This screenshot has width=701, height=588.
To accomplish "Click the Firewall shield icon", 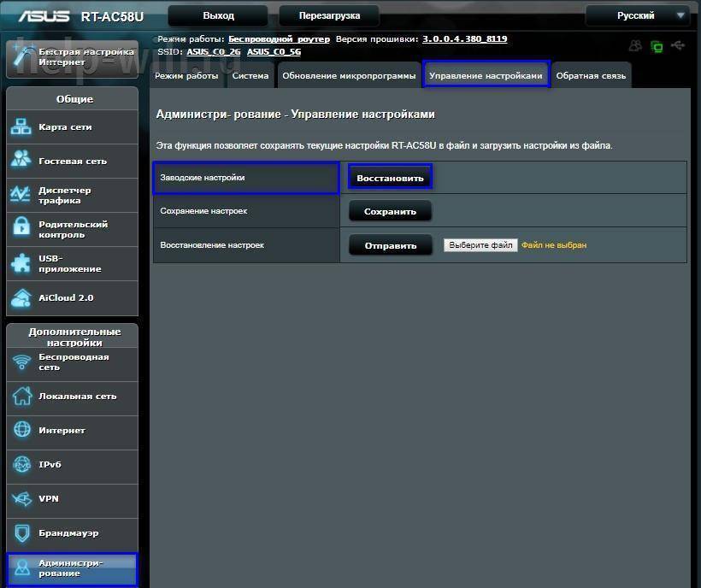I will [22, 533].
